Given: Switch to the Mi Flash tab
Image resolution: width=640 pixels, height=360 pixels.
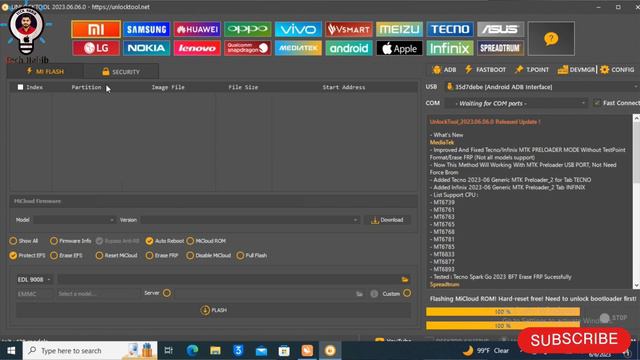Looking at the screenshot, I should pos(45,71).
